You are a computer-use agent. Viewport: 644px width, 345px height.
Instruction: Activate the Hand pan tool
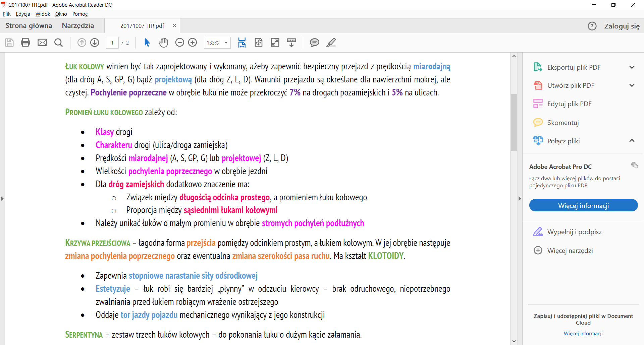[163, 43]
